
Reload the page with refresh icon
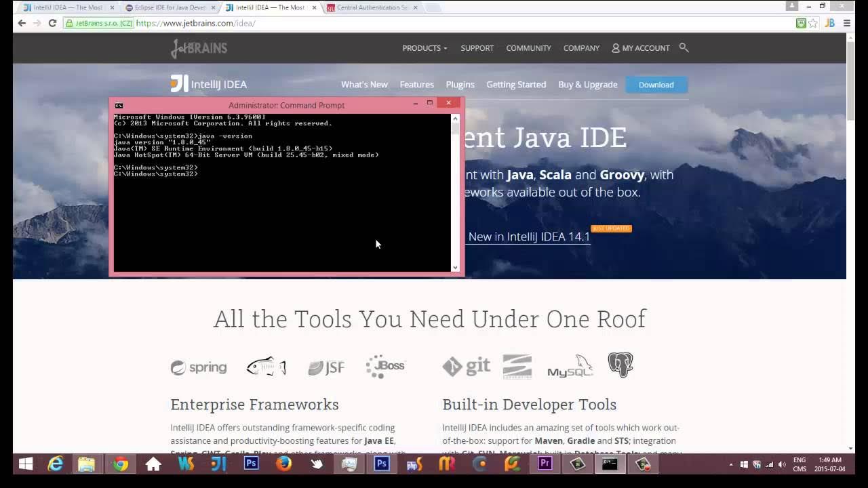(x=52, y=23)
